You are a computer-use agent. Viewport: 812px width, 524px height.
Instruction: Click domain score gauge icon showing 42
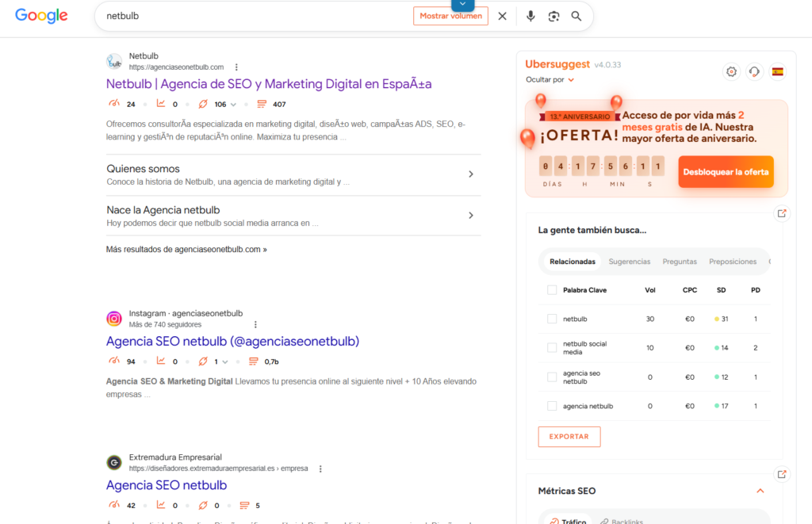tap(114, 505)
